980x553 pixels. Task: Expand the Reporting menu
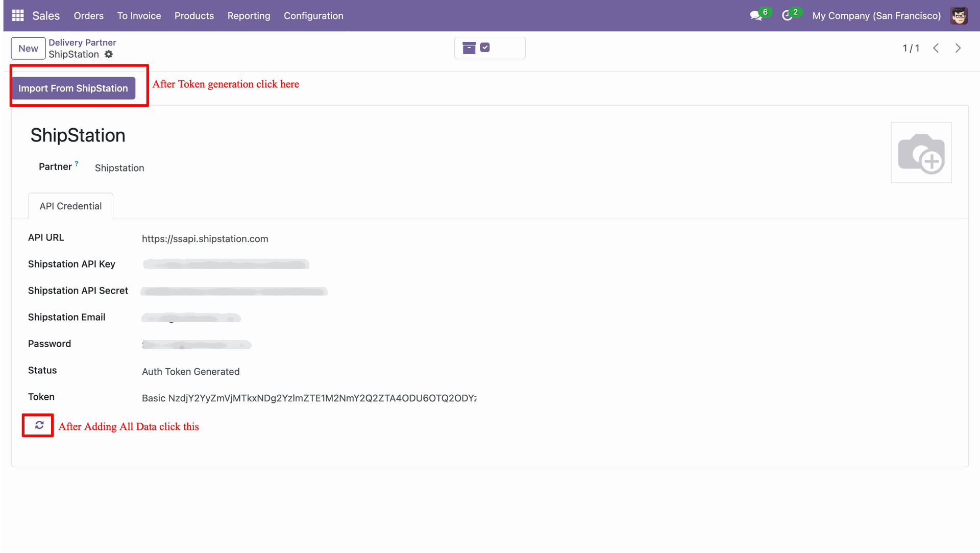tap(249, 16)
